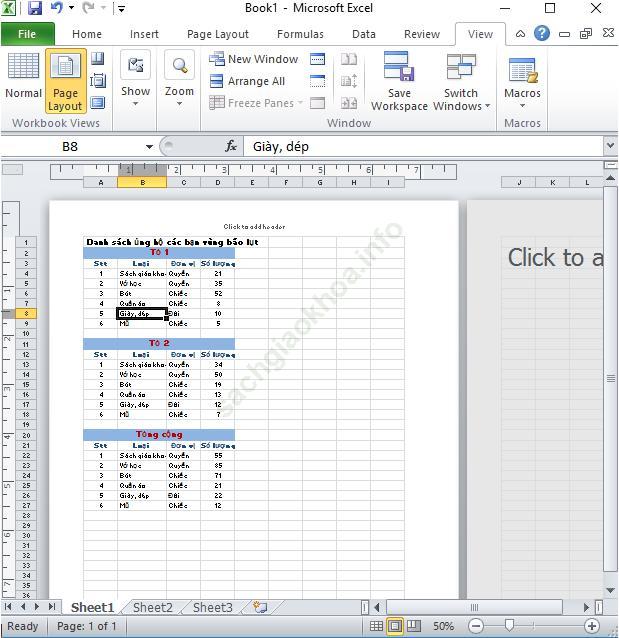Zoom in with plus button

click(591, 626)
